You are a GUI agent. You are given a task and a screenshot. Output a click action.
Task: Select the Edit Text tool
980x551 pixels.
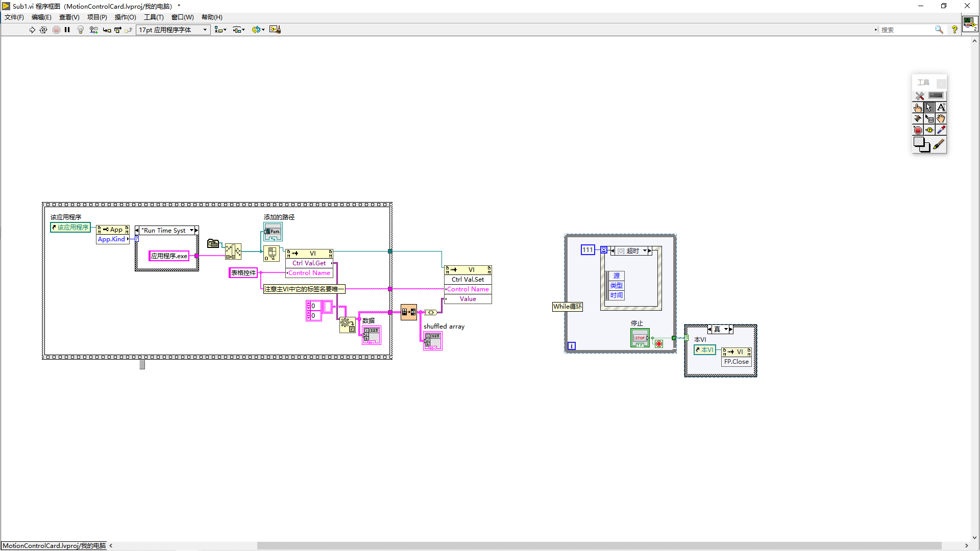tap(941, 107)
